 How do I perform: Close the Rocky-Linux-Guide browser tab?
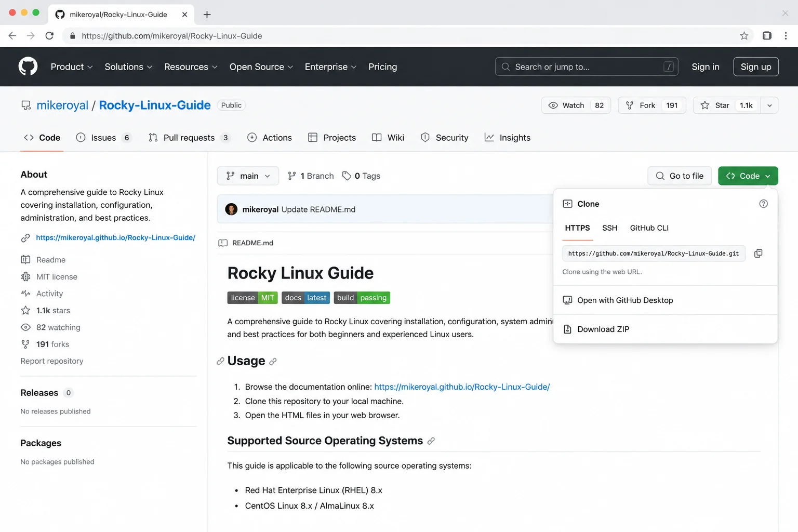coord(184,15)
